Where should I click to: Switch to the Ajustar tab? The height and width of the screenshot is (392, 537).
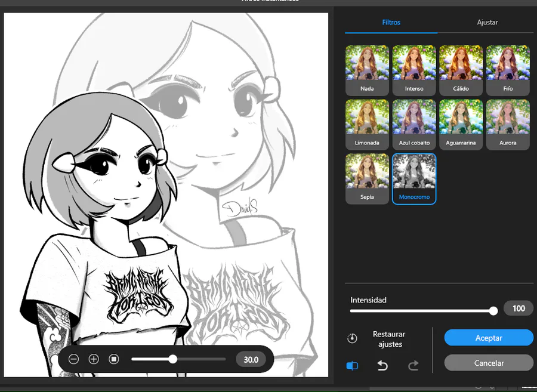pos(487,22)
